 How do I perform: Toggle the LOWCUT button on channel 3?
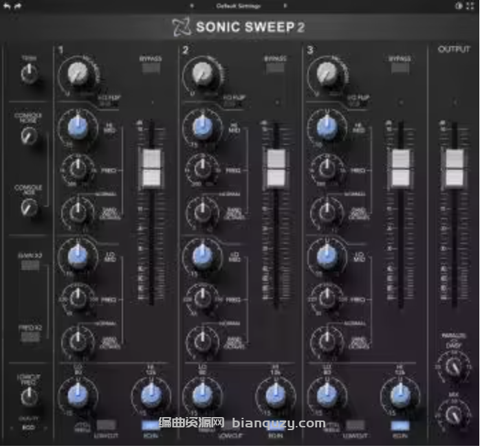tap(355, 425)
